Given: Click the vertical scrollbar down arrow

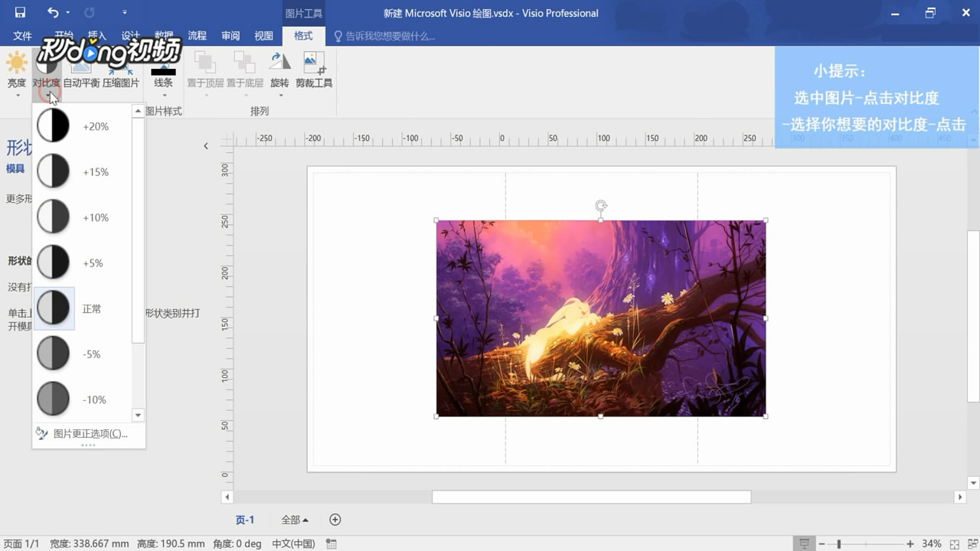Looking at the screenshot, I should coord(973,483).
